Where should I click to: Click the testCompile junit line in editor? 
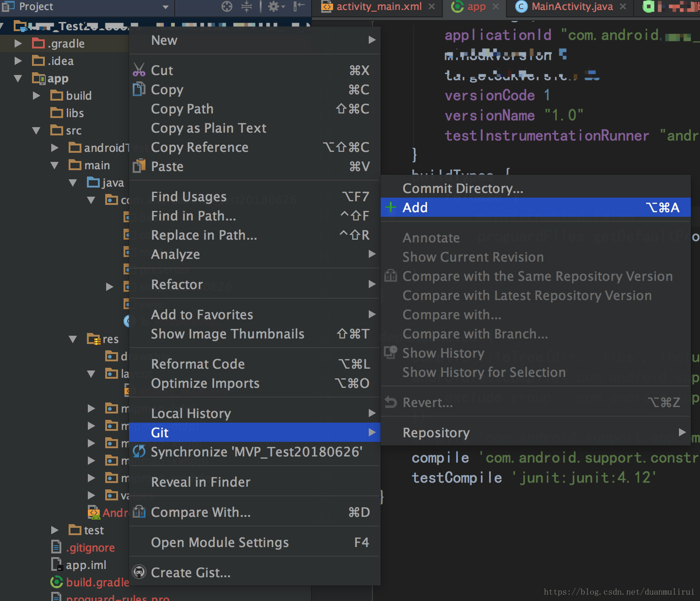[x=534, y=478]
